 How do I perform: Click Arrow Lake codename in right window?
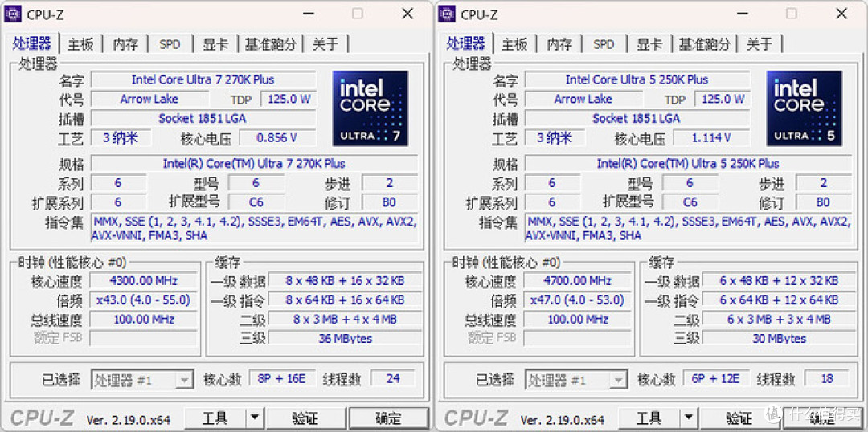click(x=583, y=99)
